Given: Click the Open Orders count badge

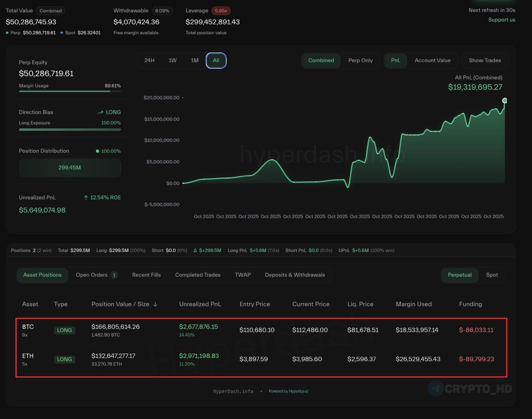Looking at the screenshot, I should point(114,275).
